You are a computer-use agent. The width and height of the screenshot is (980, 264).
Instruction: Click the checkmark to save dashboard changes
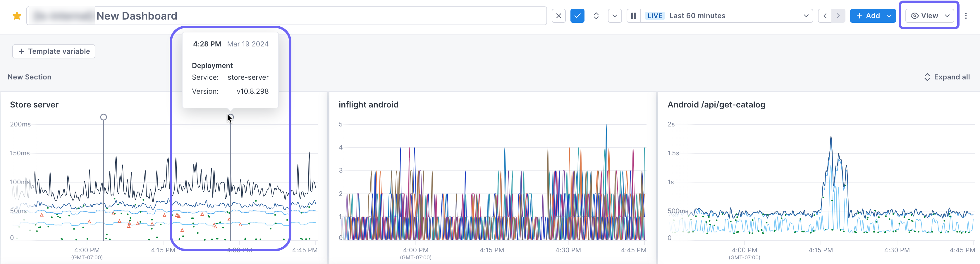pos(577,15)
